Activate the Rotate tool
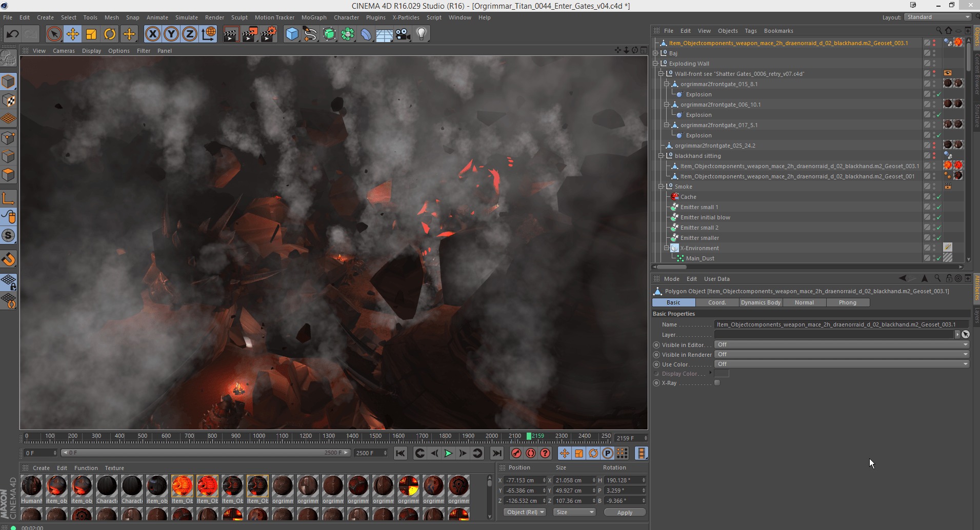The image size is (980, 530). point(110,34)
